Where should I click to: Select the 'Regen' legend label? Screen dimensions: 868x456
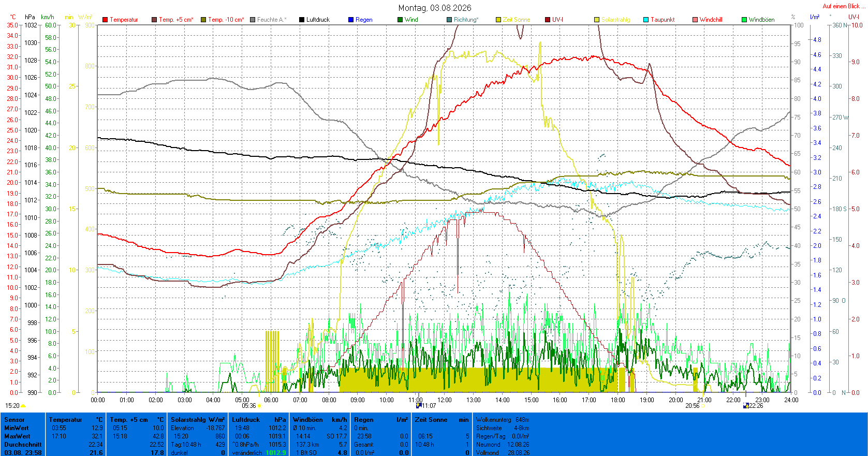[364, 20]
